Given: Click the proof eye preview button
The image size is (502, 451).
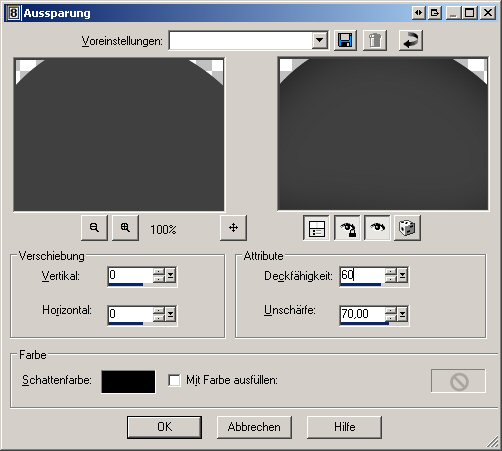Looking at the screenshot, I should coord(377,228).
